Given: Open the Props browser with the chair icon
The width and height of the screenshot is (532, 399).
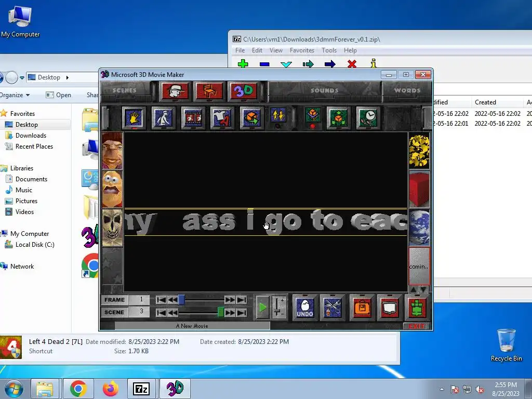Looking at the screenshot, I should [x=209, y=91].
